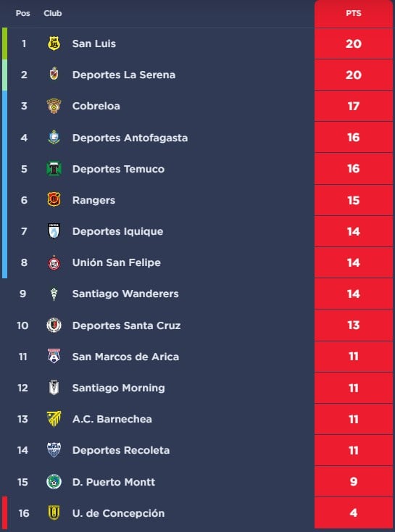Select the Cobreloa club badge
395x532 pixels.
54,106
